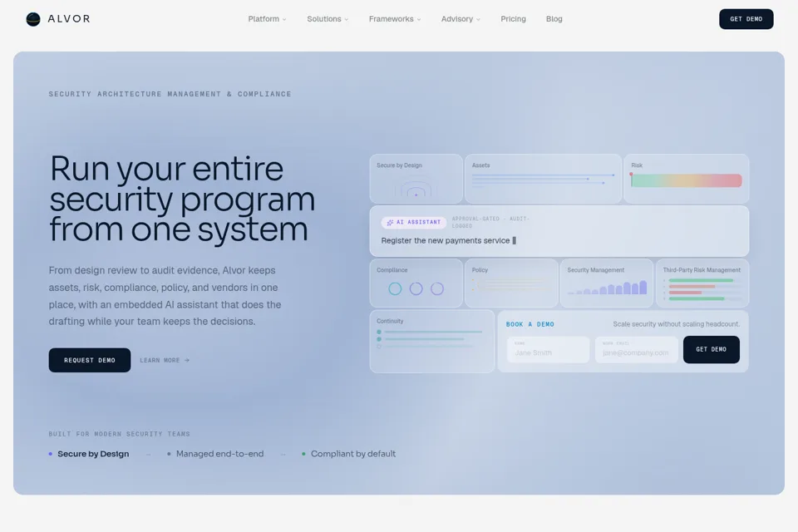
Task: Click the ALVOR wordmark text
Action: point(69,19)
